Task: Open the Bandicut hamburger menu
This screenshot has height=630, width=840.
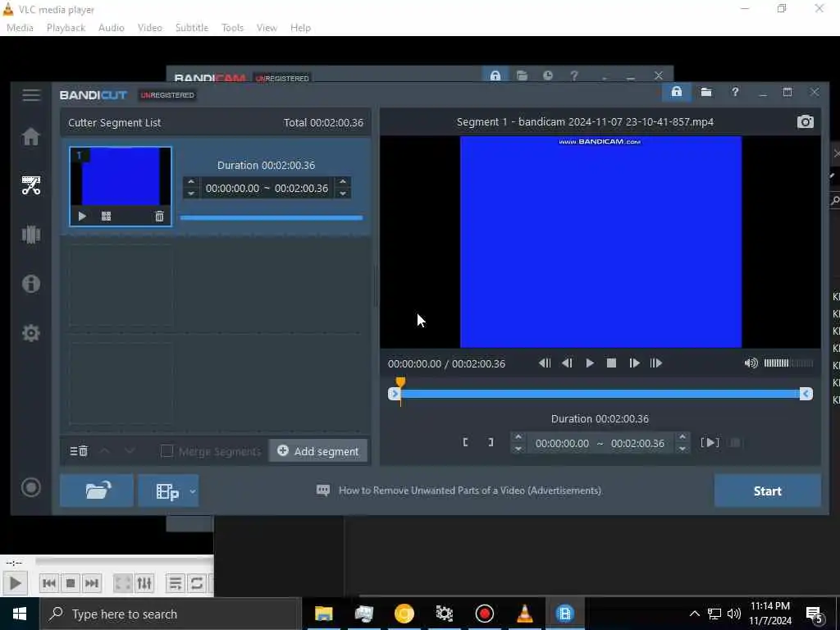Action: point(31,95)
